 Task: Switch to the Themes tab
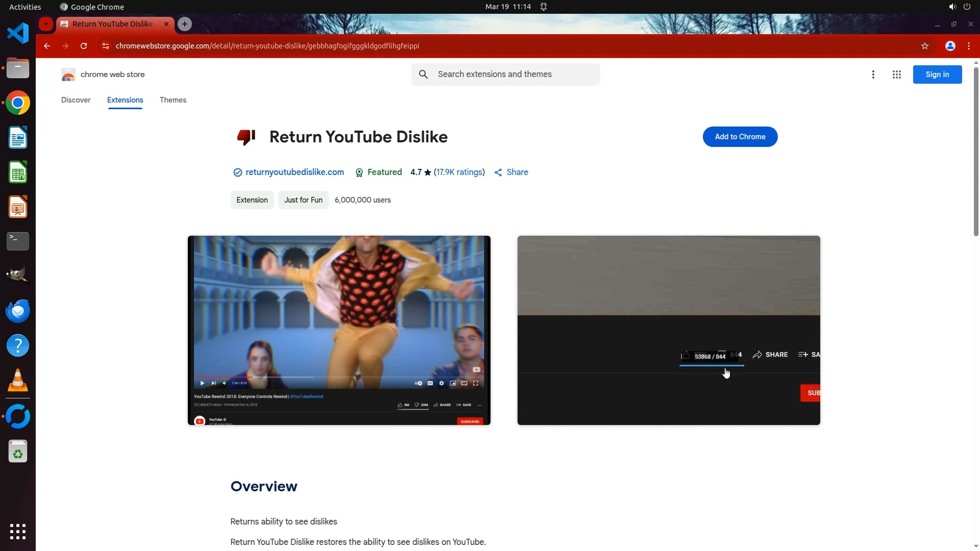click(x=173, y=100)
